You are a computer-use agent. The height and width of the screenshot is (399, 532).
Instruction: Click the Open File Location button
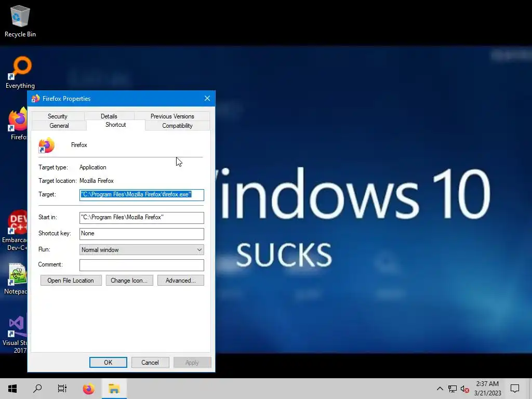tap(71, 280)
